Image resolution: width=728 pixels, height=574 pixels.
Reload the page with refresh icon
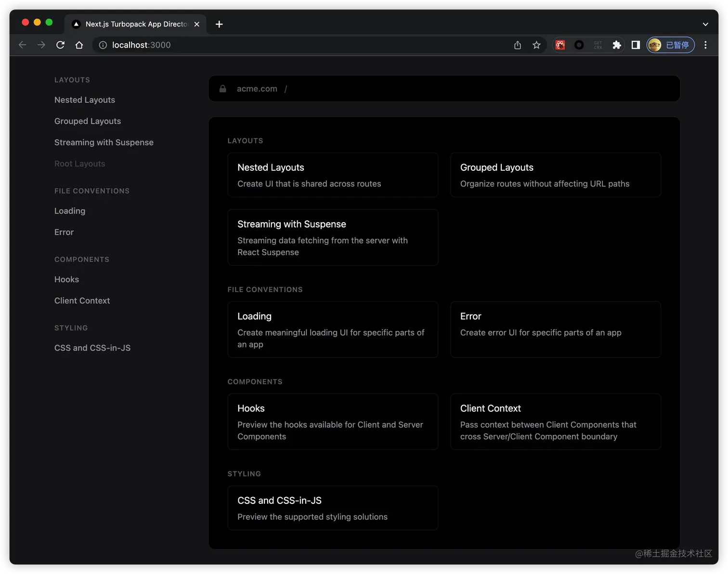tap(60, 45)
